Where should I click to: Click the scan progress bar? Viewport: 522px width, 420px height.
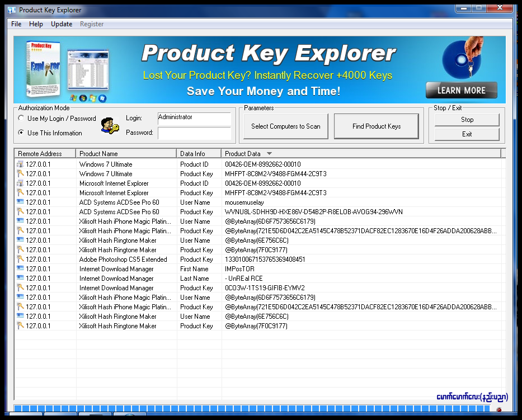click(x=252, y=408)
